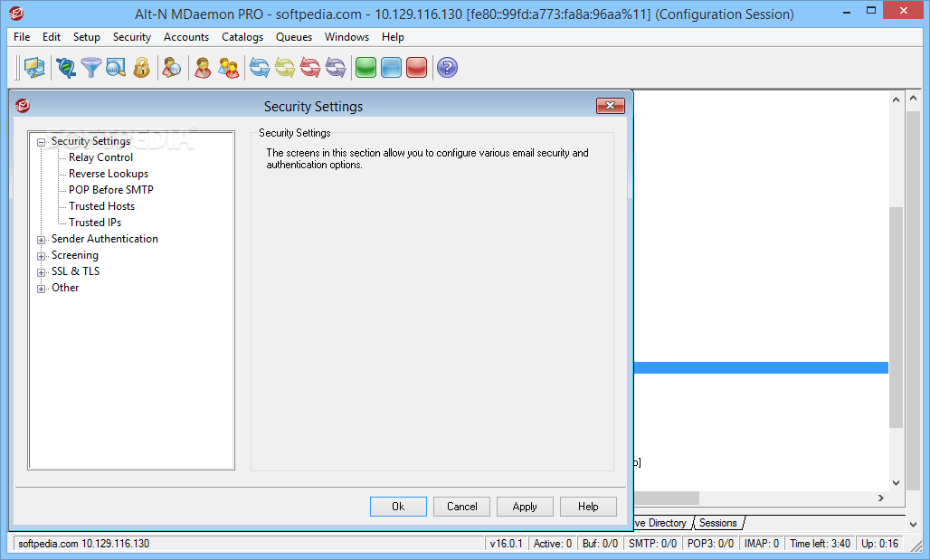Screen dimensions: 930x560
Task: Expand the Screening tree node
Action: (41, 256)
